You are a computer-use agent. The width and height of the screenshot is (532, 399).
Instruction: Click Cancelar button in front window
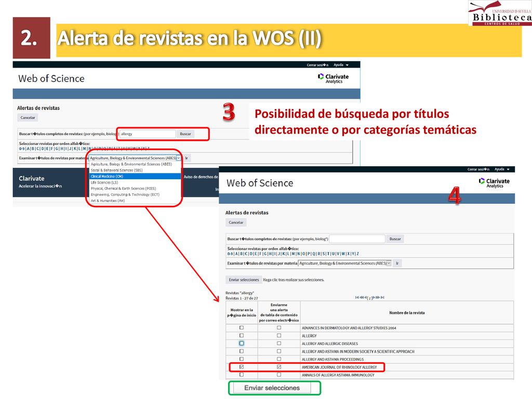point(236,222)
